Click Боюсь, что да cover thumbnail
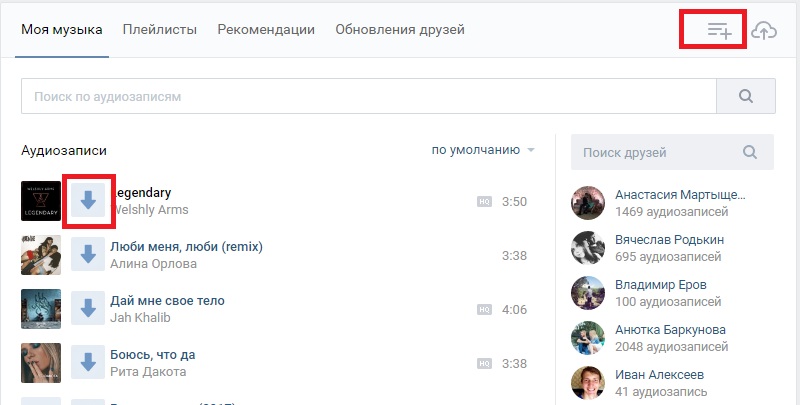 pos(41,363)
